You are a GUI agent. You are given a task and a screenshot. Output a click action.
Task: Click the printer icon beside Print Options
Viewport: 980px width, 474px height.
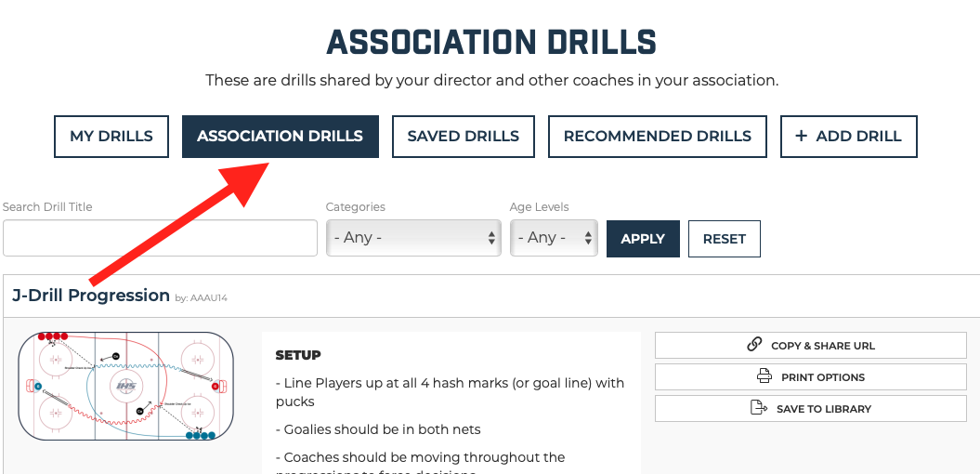point(764,376)
